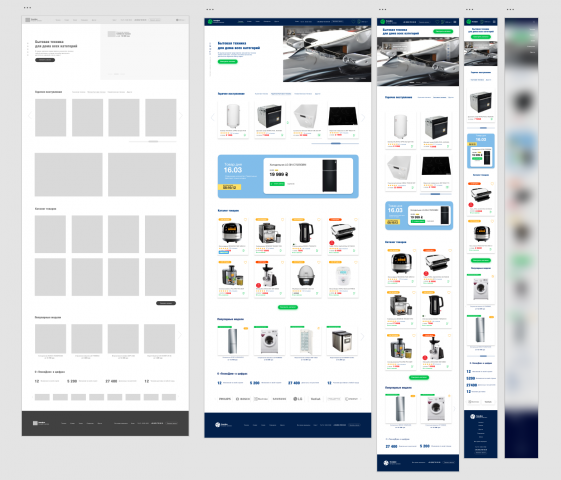Viewport: 561px width, 480px height.
Task: Click hero slide indicator dots on desktop
Action: click(357, 78)
